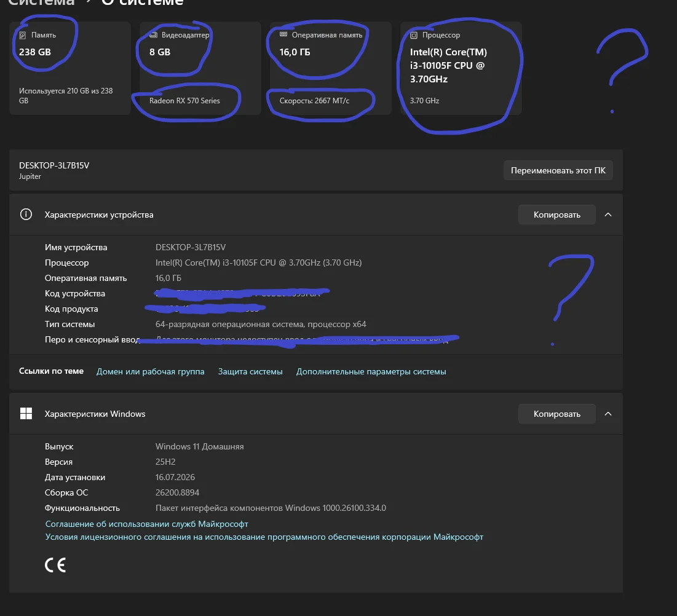Viewport: 677px width, 616px height.
Task: Select the Имя устройства row value DESKTOP-3L7B15V
Action: click(x=191, y=247)
